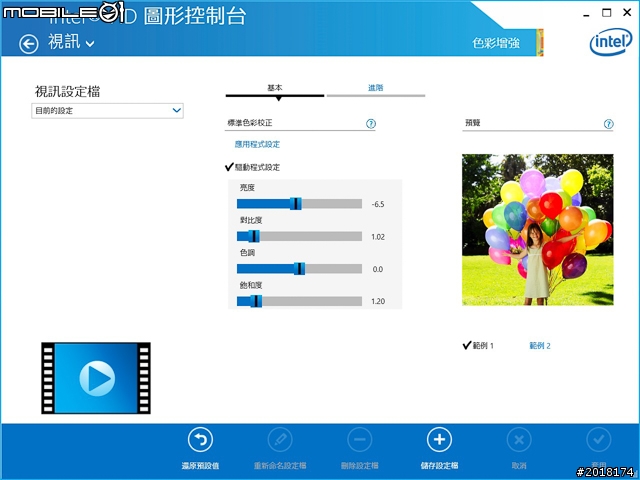Click the film strip play video icon
The width and height of the screenshot is (640, 480).
tap(96, 378)
